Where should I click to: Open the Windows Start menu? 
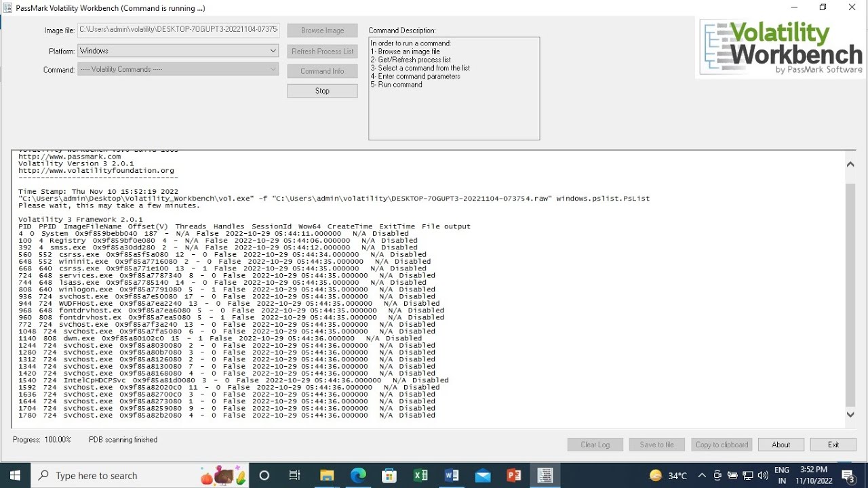15,476
